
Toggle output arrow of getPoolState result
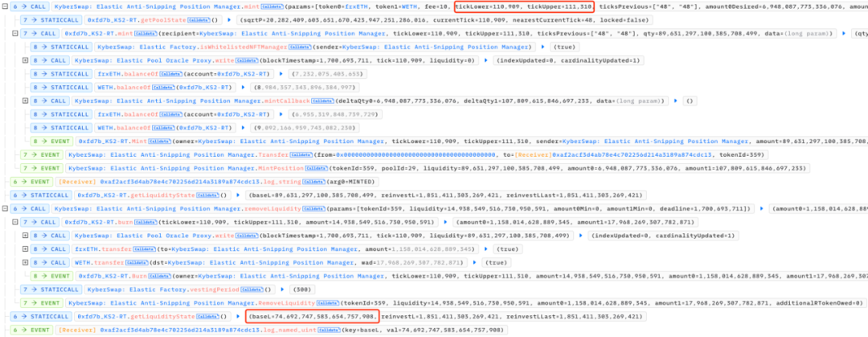[228, 20]
